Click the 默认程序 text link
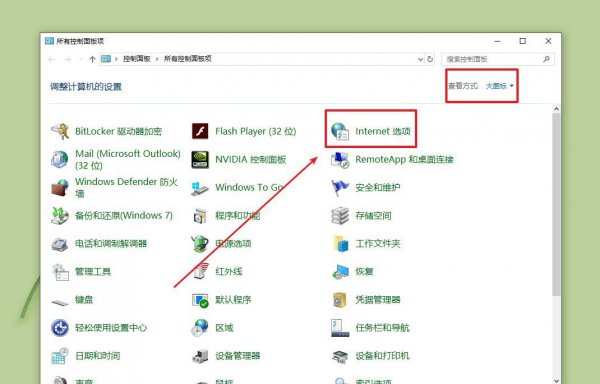Image resolution: width=600 pixels, height=384 pixels. click(x=233, y=300)
